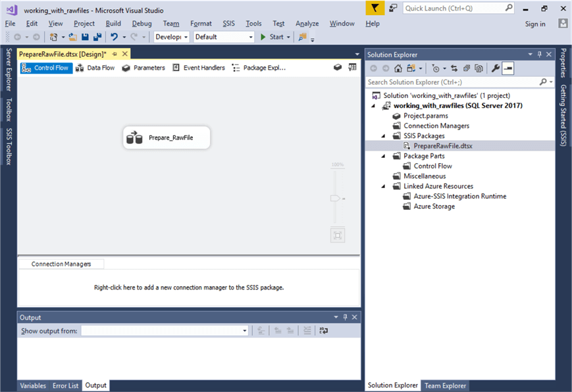Open the Server Explorer side tab
572x392 pixels.
[9, 69]
